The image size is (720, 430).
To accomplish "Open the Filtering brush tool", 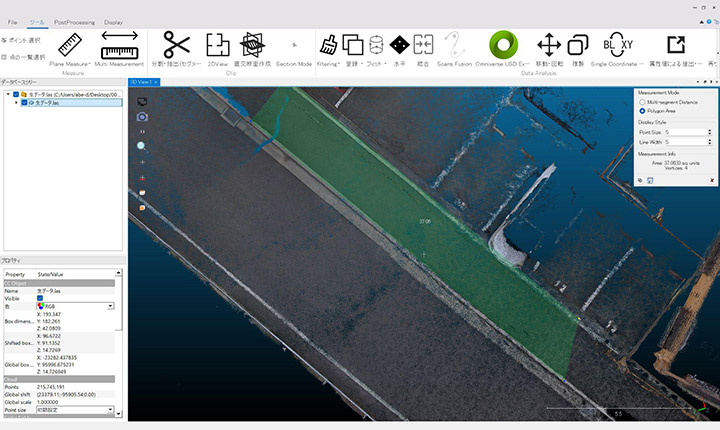I will 328,45.
